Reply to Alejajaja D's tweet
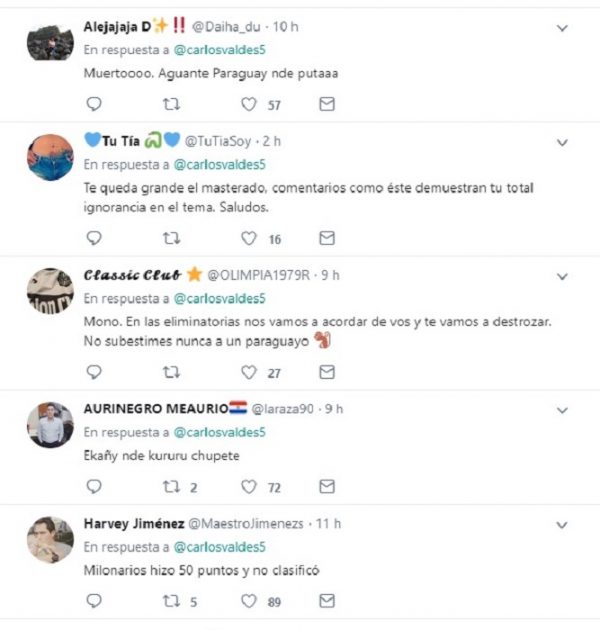Viewport: 600px width, 630px height. point(94,104)
